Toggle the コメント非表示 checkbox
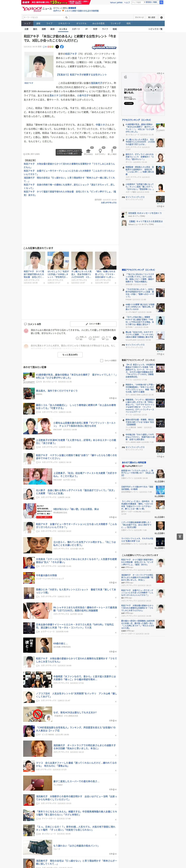 [102, 361]
